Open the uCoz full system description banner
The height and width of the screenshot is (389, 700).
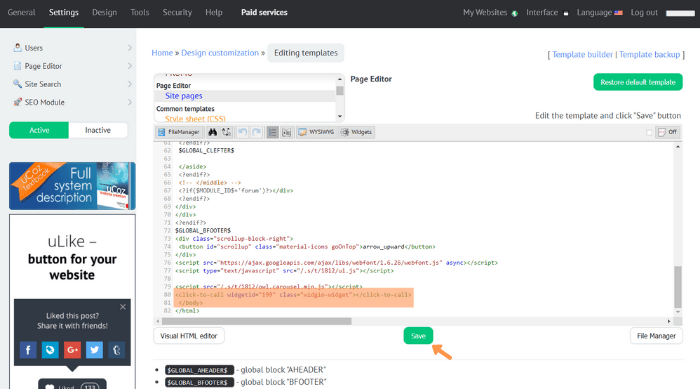pos(72,186)
